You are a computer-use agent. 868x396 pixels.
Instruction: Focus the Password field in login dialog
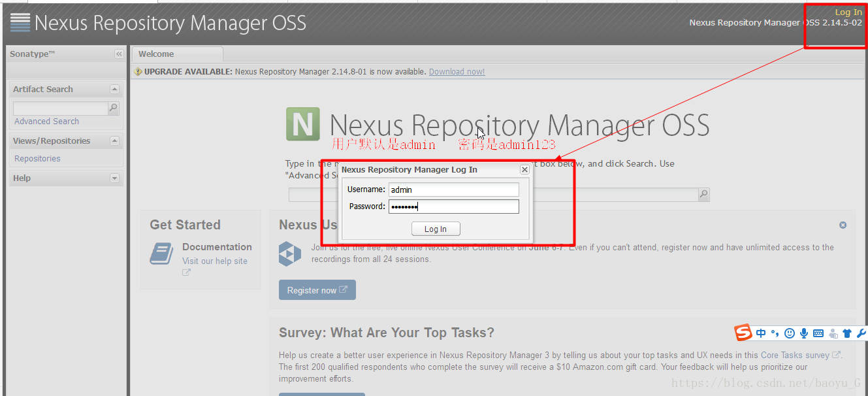pyautogui.click(x=454, y=206)
